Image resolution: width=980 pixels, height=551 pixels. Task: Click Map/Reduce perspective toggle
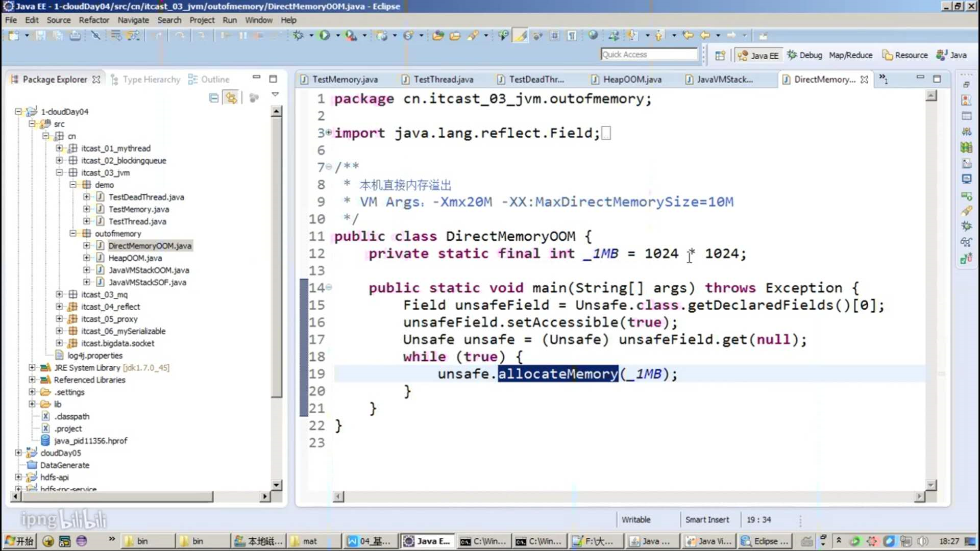849,55
